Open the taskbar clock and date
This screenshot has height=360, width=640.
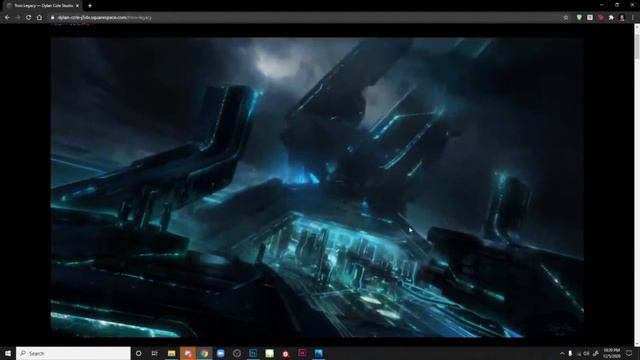(612, 353)
